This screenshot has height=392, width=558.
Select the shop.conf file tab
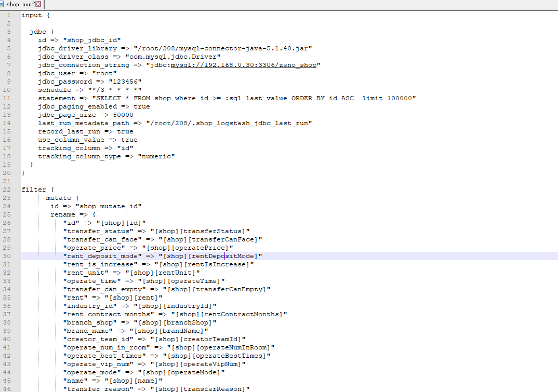(x=21, y=4)
